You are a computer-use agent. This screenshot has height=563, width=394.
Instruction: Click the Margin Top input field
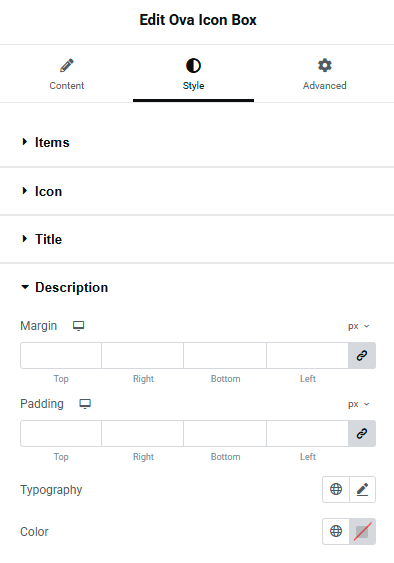[x=61, y=355]
